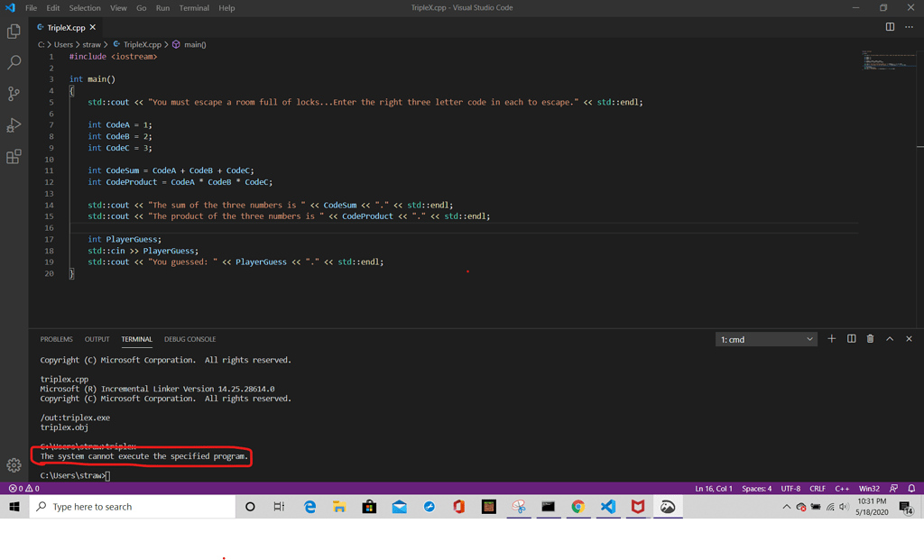Screen dimensions: 924x560
Task: Create a new terminal with plus icon
Action: 831,339
